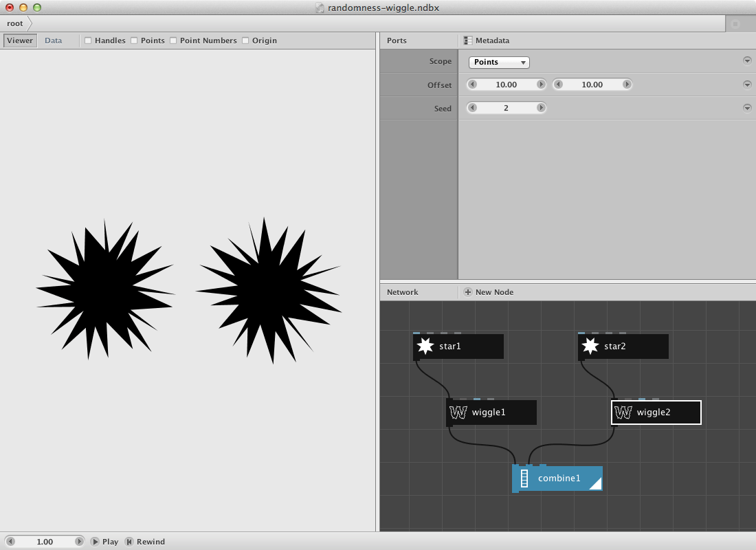Click the document icon in title bar
This screenshot has width=756, height=550.
[x=320, y=8]
